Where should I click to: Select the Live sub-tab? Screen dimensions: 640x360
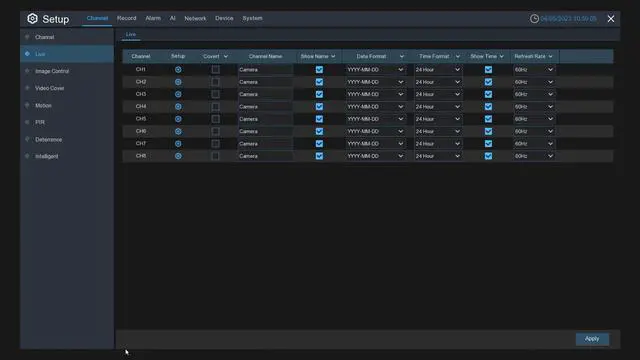point(131,34)
